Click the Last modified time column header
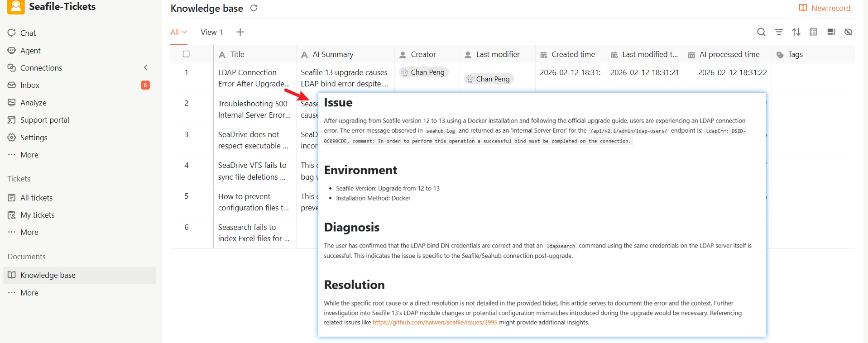868x343 pixels. (644, 54)
